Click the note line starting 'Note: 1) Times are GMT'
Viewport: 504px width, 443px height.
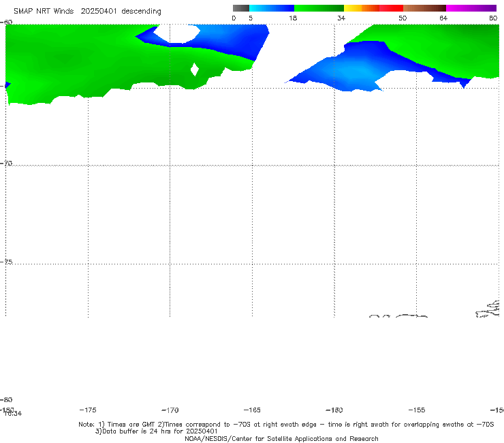pyautogui.click(x=286, y=425)
